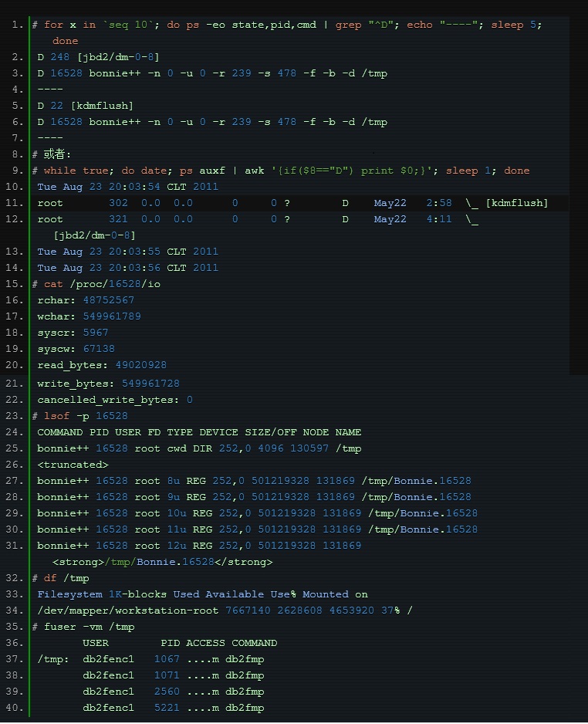The height and width of the screenshot is (724, 588).
Task: Click the '<strong>' wrapped Bonnie.16528 path
Action: click(x=163, y=562)
